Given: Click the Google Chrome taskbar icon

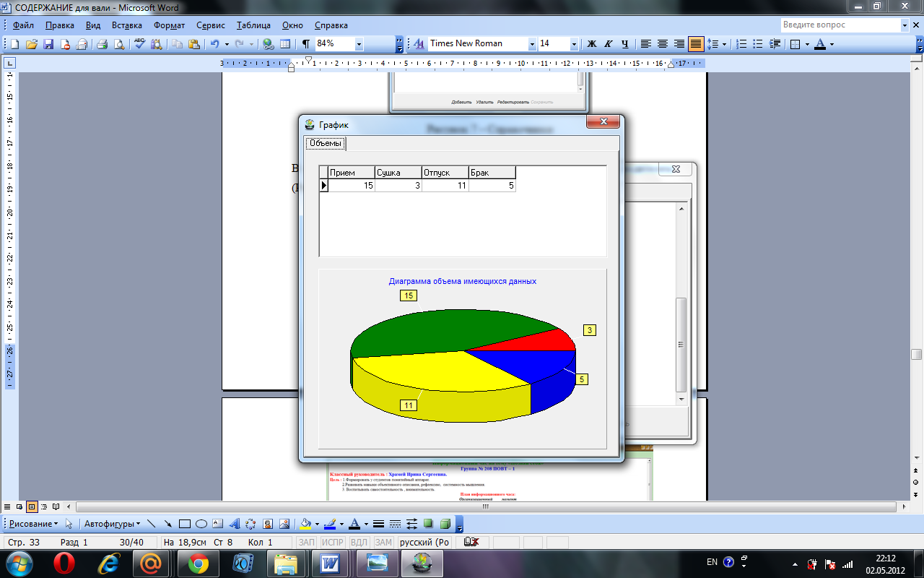Looking at the screenshot, I should (199, 563).
